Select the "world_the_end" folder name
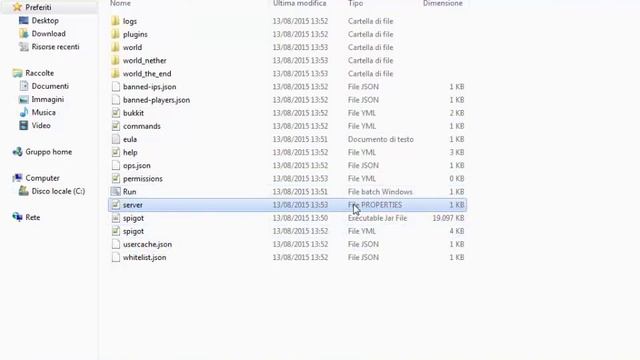The image size is (640, 360). [147, 73]
